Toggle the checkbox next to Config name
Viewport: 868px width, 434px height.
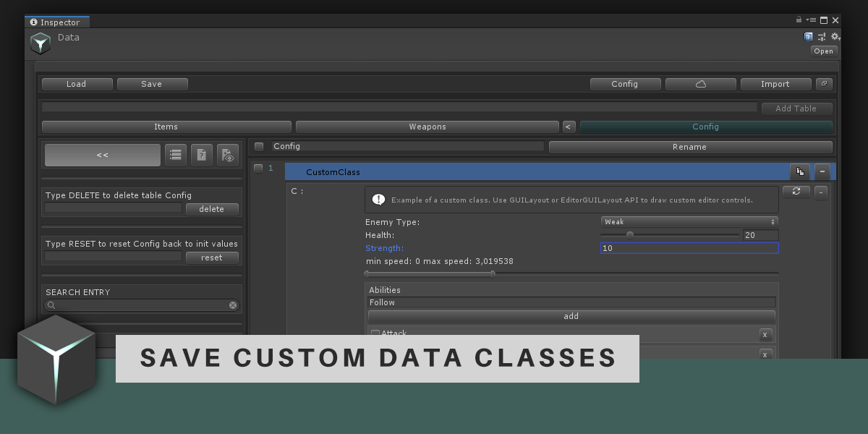coord(259,147)
